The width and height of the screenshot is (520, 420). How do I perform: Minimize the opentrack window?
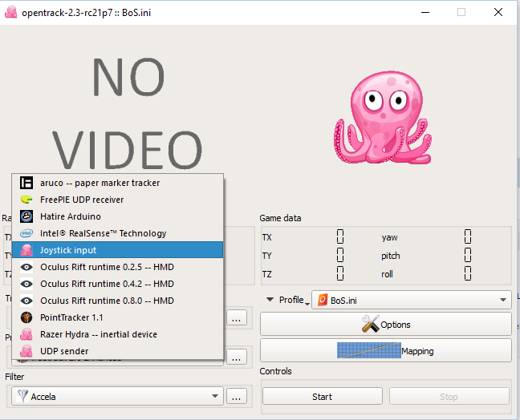[x=425, y=12]
